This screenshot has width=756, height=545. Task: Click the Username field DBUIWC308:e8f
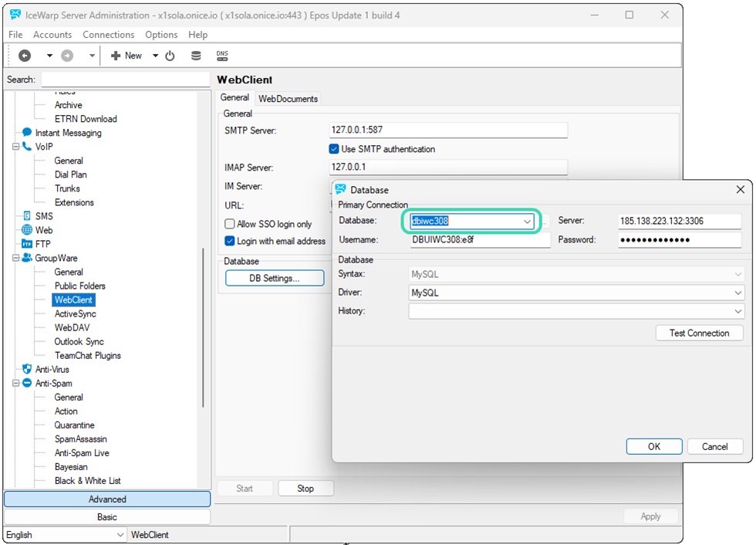[x=480, y=240]
